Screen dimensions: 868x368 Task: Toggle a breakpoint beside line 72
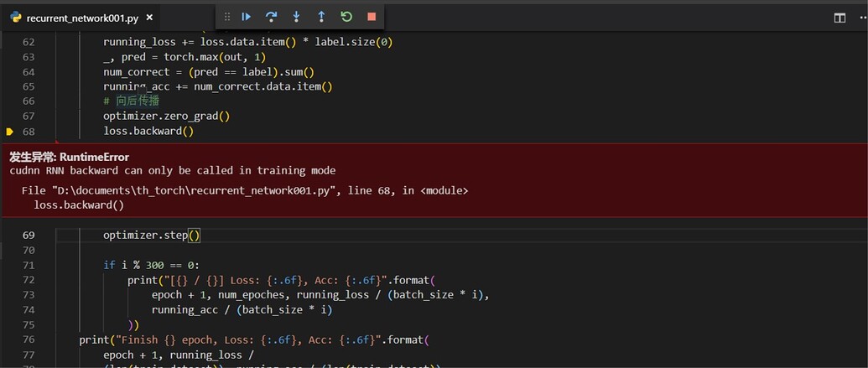coord(10,280)
